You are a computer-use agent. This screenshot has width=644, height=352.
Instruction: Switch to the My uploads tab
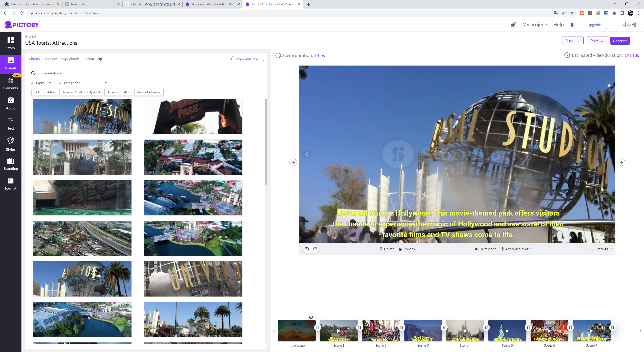[x=70, y=59]
